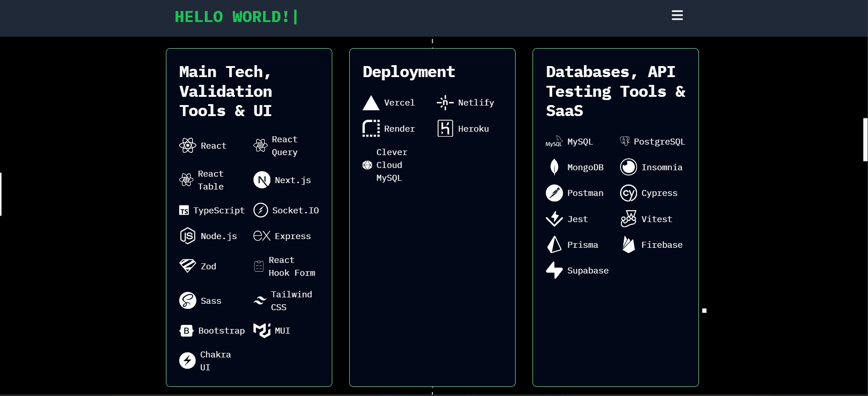
Task: Click the Heroku logo icon
Action: pos(445,128)
